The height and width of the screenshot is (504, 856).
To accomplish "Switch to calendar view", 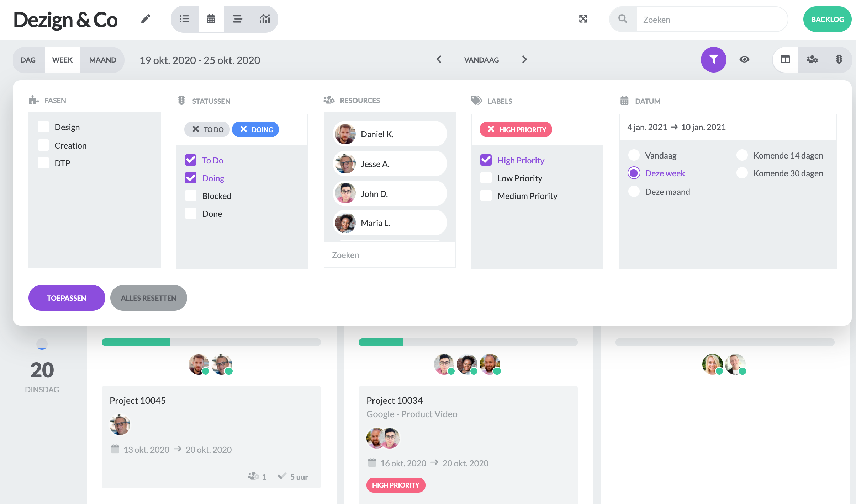I will 210,19.
